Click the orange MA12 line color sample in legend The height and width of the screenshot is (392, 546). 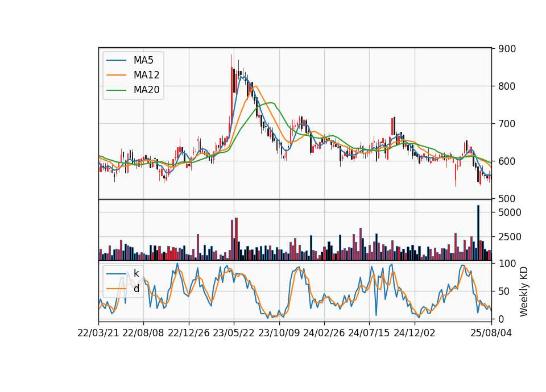(x=116, y=75)
